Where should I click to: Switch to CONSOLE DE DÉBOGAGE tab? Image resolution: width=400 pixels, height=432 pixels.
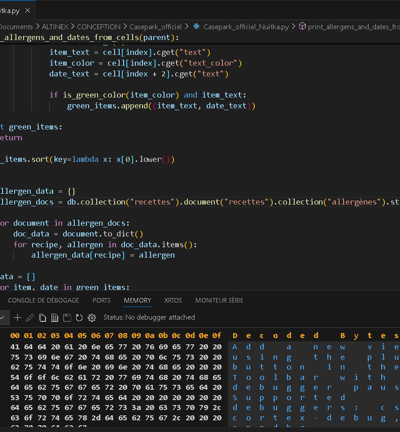pos(43,300)
